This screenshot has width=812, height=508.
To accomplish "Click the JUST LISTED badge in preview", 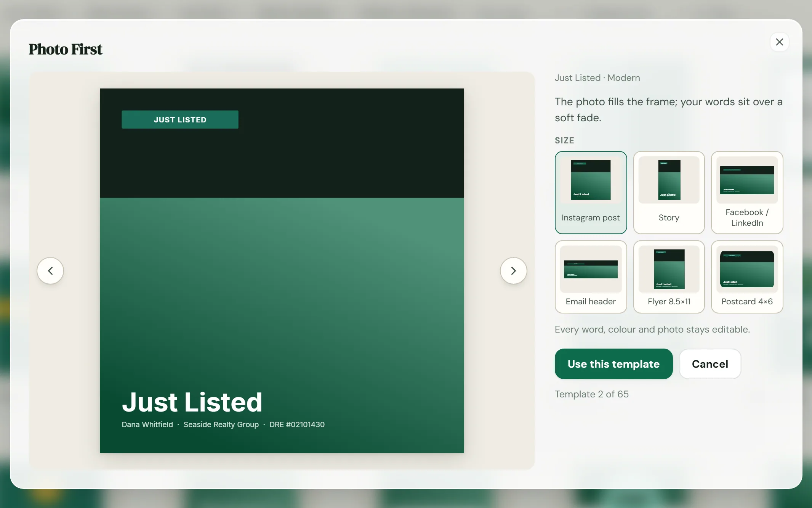I will pyautogui.click(x=180, y=120).
